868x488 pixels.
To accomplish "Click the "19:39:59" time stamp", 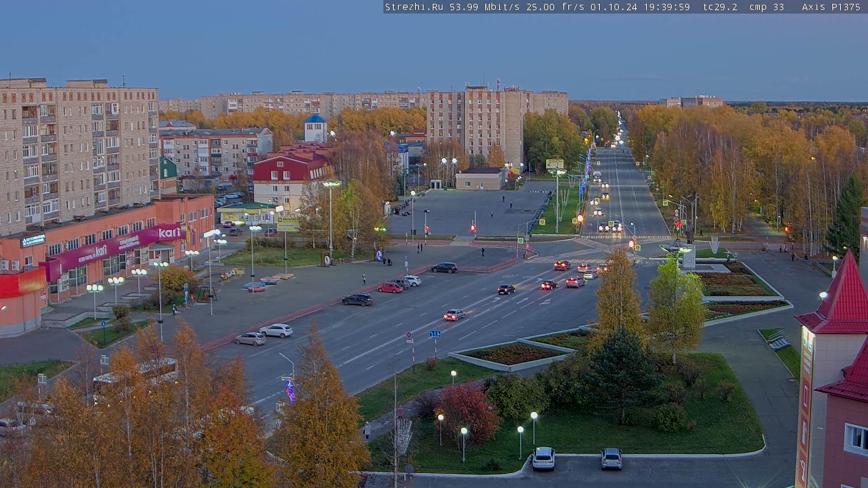I will pos(666,7).
